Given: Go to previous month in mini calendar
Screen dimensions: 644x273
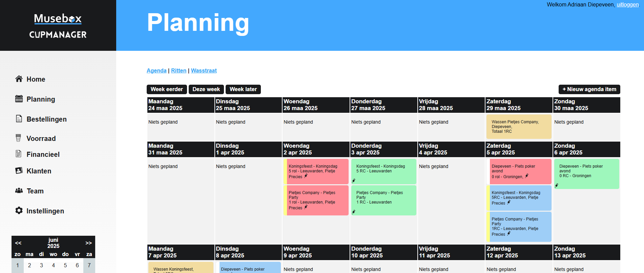Looking at the screenshot, I should point(18,243).
